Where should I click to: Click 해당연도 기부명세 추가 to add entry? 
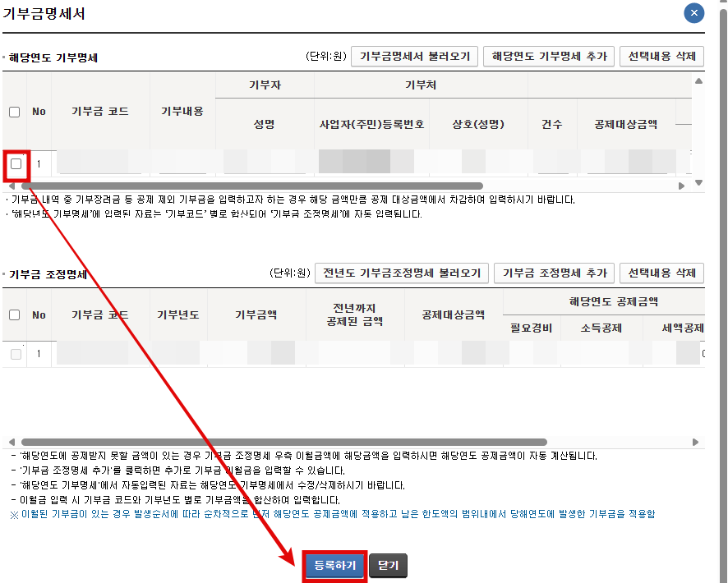click(549, 56)
